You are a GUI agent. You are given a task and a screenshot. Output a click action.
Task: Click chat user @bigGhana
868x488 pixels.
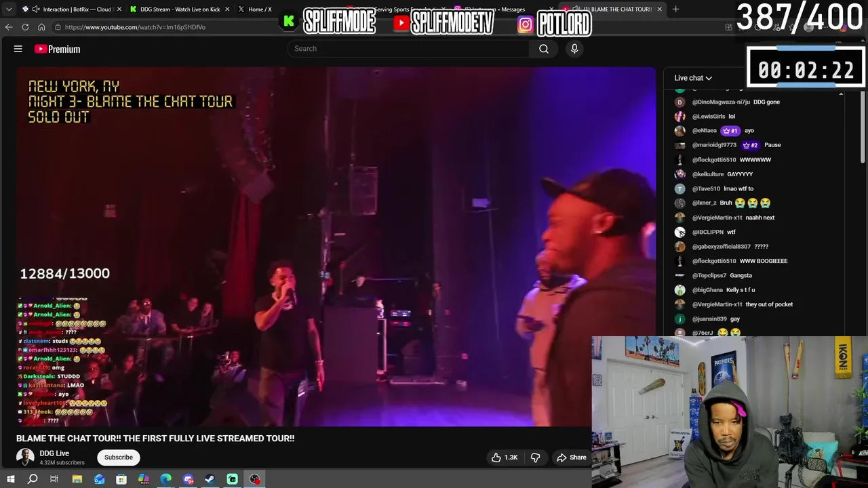[x=707, y=290]
